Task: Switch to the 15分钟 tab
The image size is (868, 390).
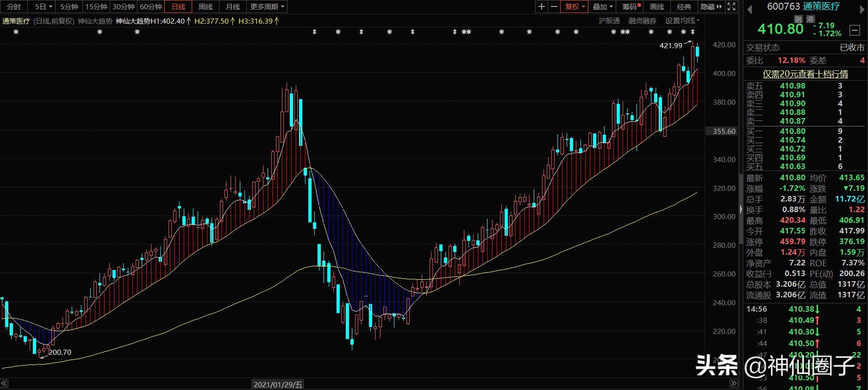Action: coord(96,6)
